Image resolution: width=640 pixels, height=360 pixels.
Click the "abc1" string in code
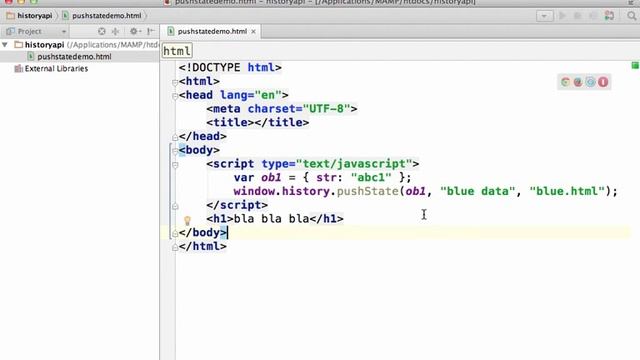click(x=371, y=178)
